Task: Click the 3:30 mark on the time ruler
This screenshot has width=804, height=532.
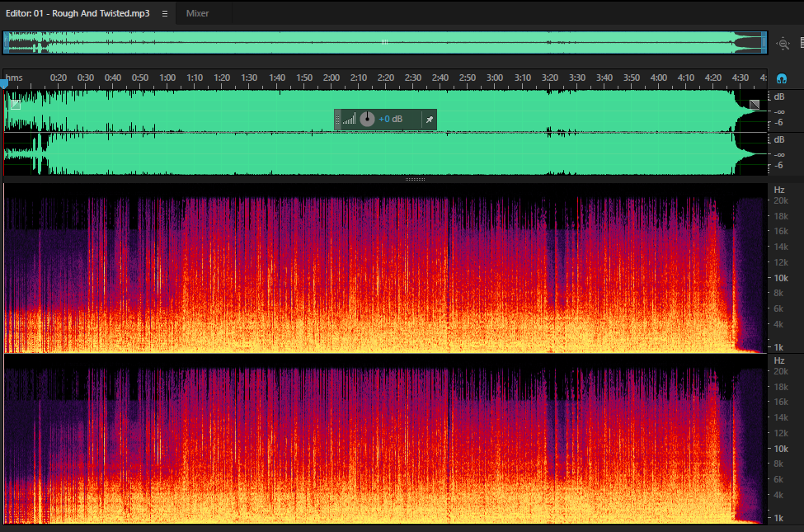Action: [x=577, y=78]
